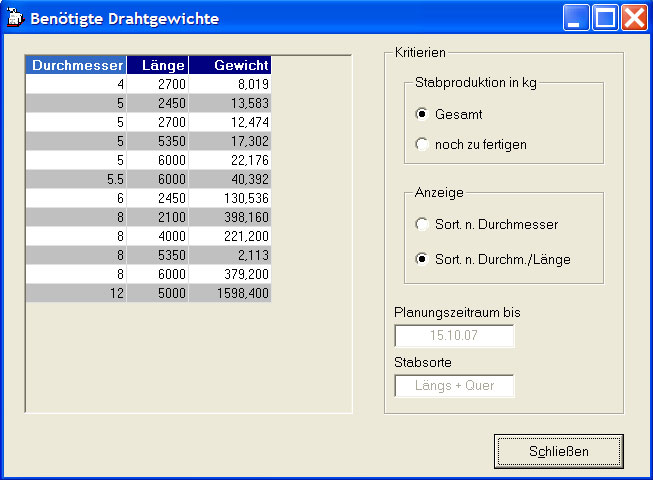
Task: Select the weight cell 8,019
Action: click(x=230, y=84)
